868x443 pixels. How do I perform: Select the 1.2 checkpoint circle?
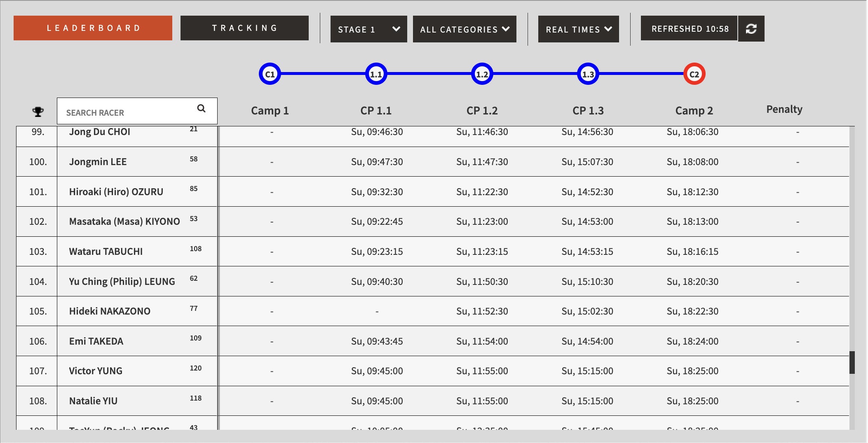pyautogui.click(x=482, y=74)
